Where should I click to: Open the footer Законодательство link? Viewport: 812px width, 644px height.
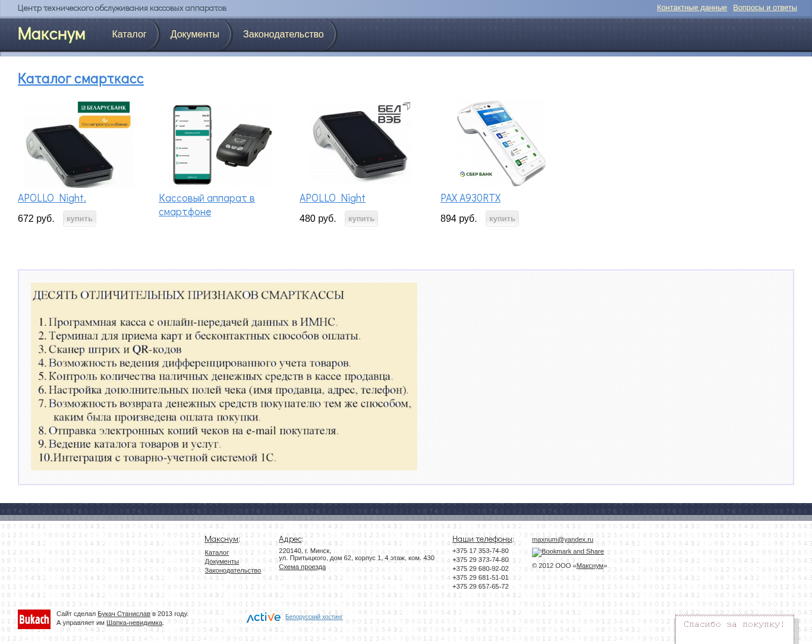coord(232,570)
